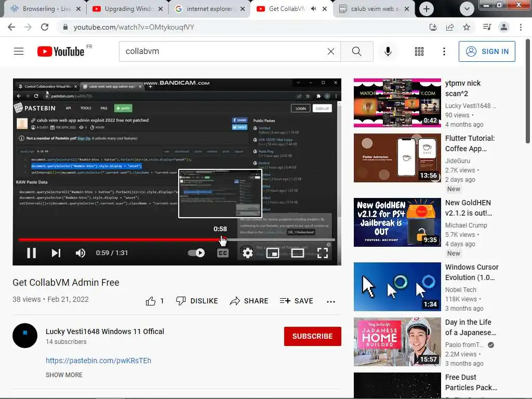
Task: Click the SHARE button below the video
Action: (249, 301)
